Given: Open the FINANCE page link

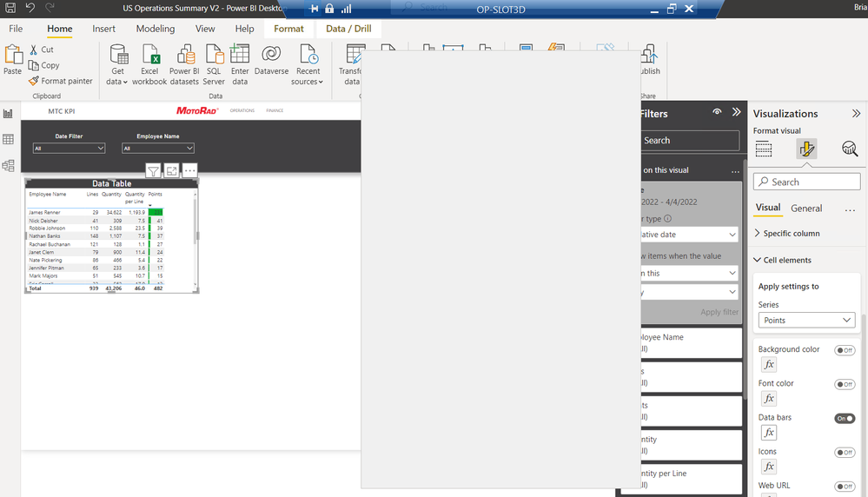Looking at the screenshot, I should coord(275,110).
